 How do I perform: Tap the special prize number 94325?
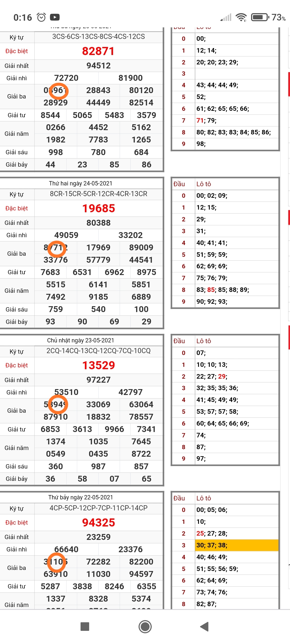coord(98,523)
